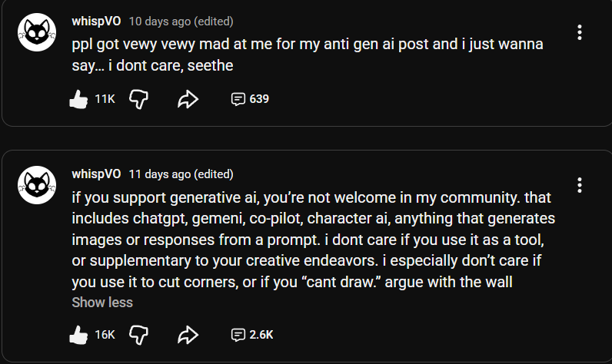
Task: Dislike the post from 11 days ago
Action: point(138,334)
